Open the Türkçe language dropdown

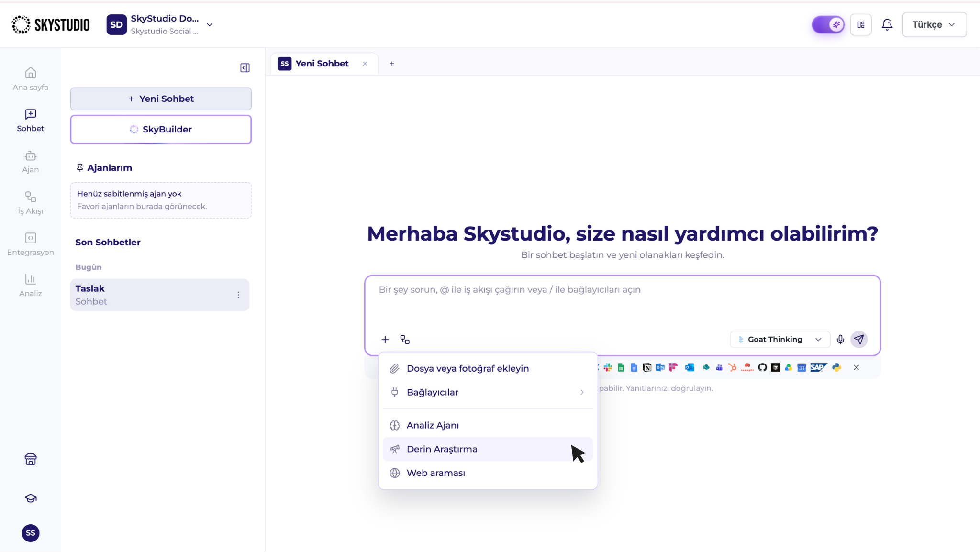click(x=934, y=24)
